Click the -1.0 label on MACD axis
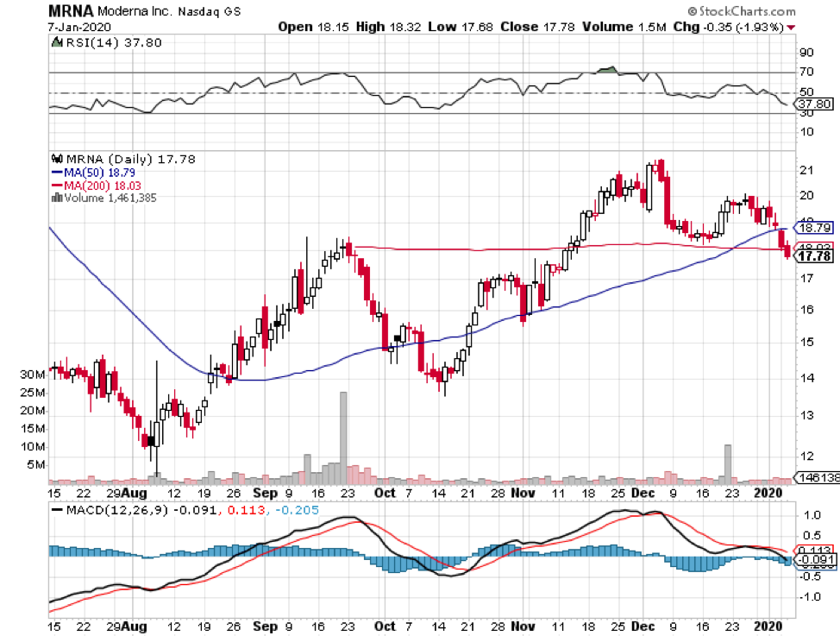 (810, 597)
